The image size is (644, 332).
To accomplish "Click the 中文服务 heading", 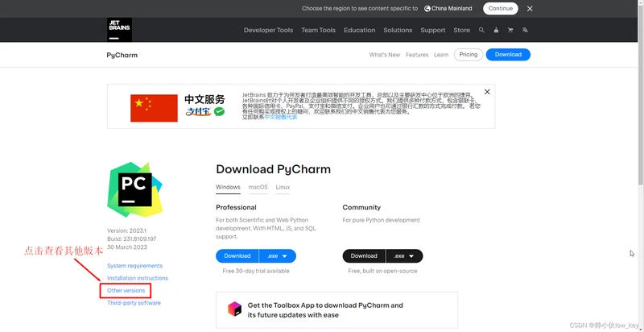I will tap(204, 99).
